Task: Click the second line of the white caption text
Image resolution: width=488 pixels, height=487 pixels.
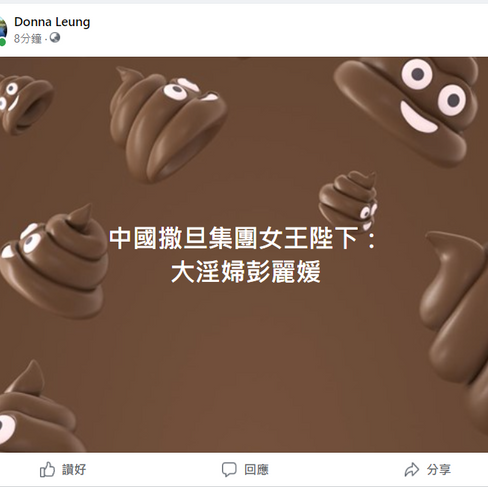Action: click(x=246, y=272)
